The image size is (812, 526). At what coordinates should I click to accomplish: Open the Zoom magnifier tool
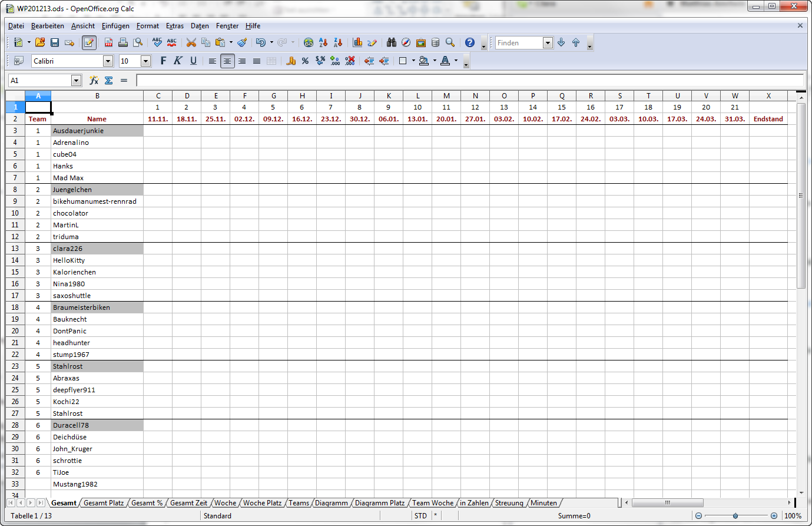tap(450, 42)
